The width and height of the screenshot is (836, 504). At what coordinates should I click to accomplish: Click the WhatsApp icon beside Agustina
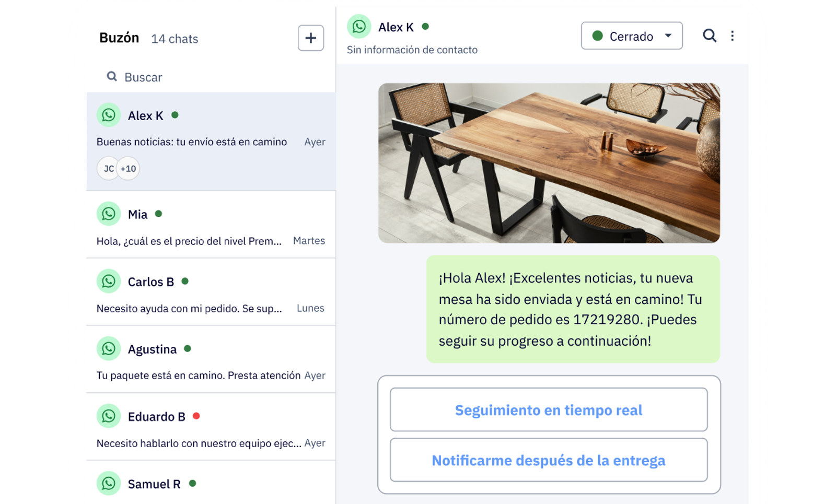tap(109, 348)
